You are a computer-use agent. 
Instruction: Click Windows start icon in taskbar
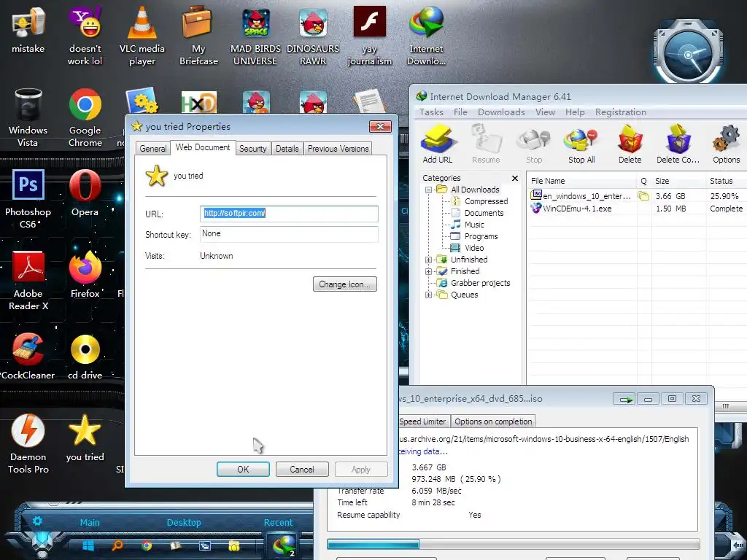pos(88,545)
